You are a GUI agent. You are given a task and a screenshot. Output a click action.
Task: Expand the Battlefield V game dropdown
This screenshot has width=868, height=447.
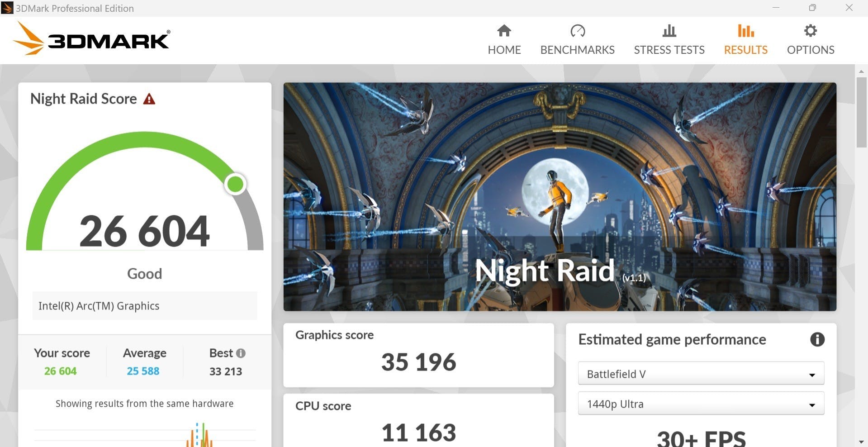(x=701, y=374)
